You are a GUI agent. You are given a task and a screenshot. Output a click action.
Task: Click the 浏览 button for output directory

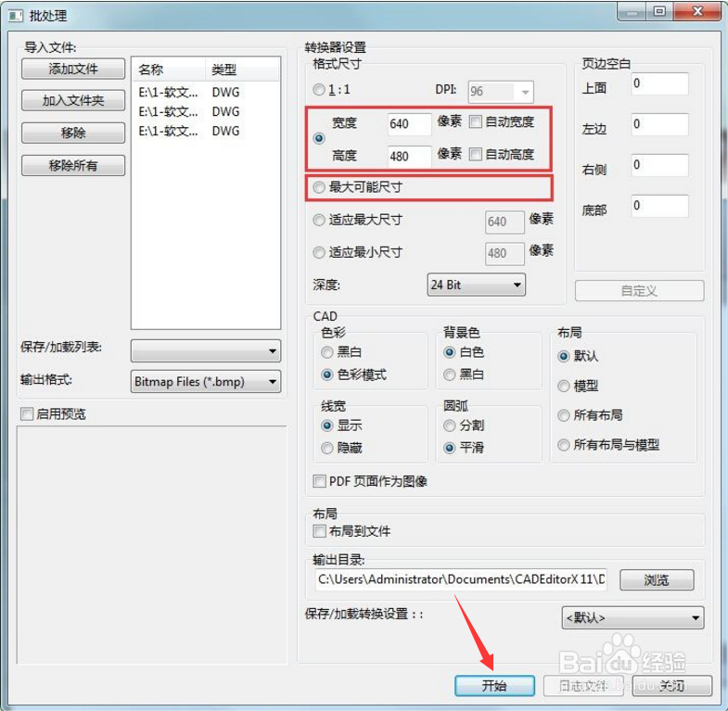click(657, 579)
